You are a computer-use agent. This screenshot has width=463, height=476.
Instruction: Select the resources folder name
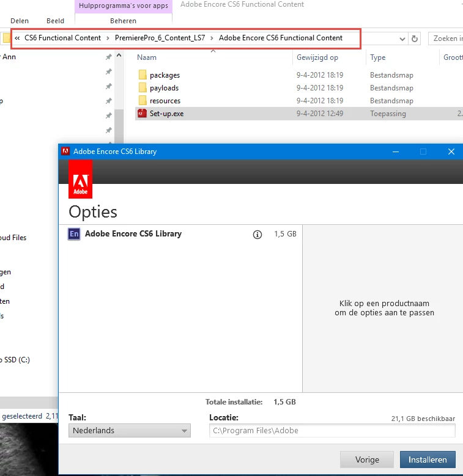pos(165,101)
